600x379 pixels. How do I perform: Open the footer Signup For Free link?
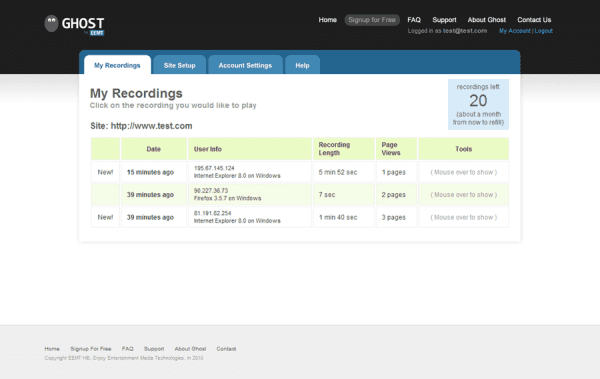click(x=91, y=349)
